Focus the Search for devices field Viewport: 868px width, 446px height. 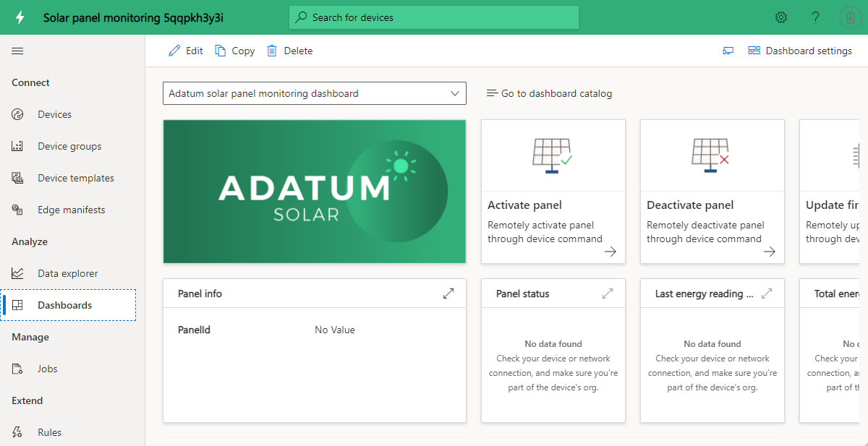[434, 17]
